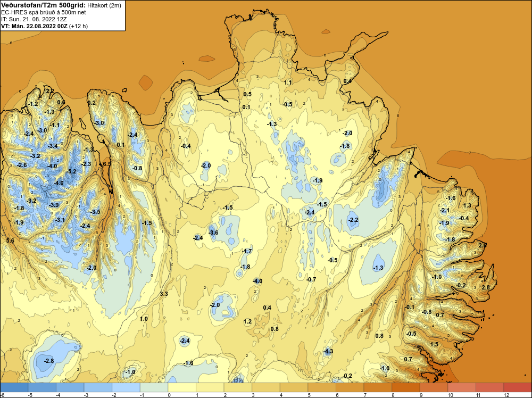Select the '-2.1' temperature label
Image resolution: width=532 pixels, height=398 pixels.
(445, 210)
